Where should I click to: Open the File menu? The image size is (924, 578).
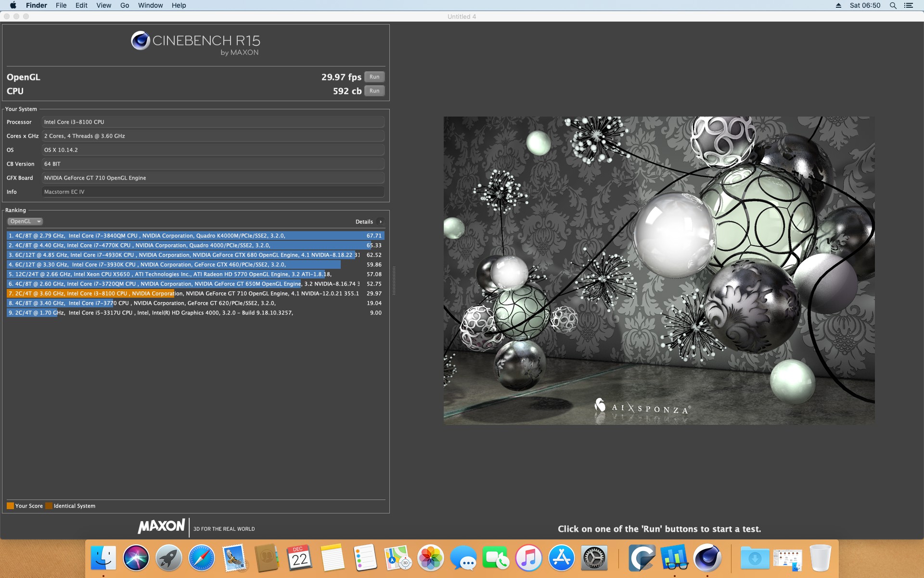click(61, 5)
